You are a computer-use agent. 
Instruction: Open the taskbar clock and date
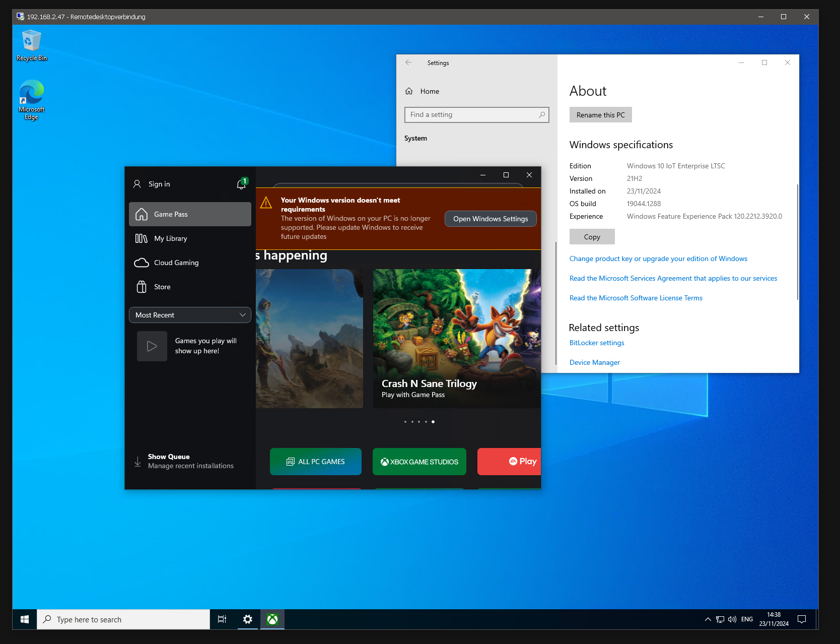pos(774,619)
